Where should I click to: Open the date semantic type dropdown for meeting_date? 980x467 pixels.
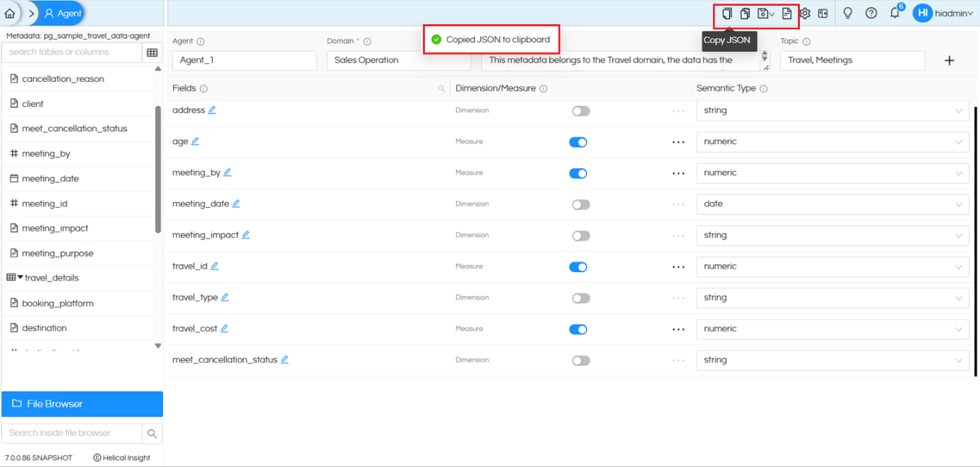[832, 204]
